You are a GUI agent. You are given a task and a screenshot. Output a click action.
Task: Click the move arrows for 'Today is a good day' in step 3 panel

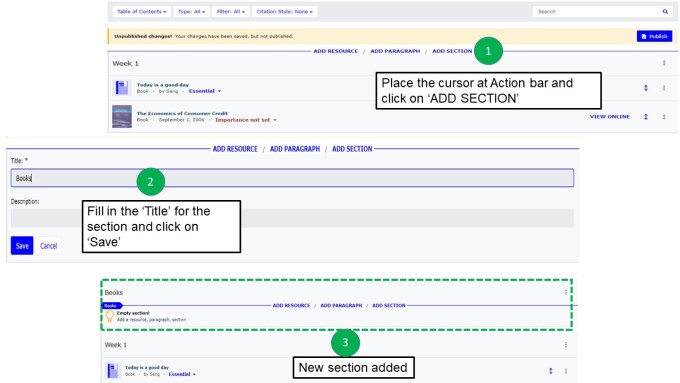pyautogui.click(x=551, y=371)
